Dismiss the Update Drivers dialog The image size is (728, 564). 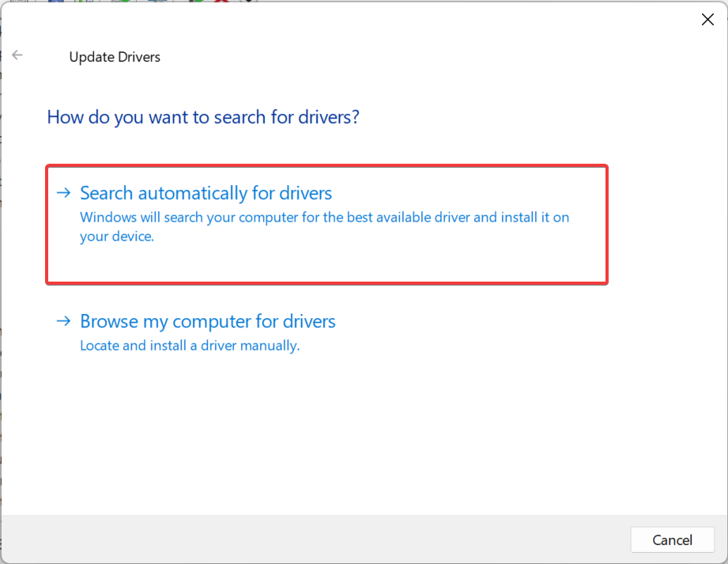click(x=707, y=19)
